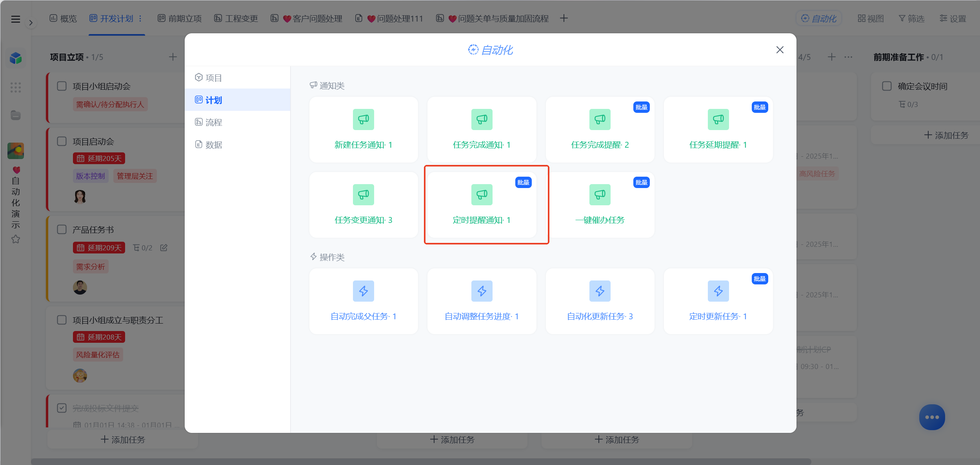Open 任务延期提醒 megaphone card
The width and height of the screenshot is (980, 465).
pyautogui.click(x=718, y=130)
